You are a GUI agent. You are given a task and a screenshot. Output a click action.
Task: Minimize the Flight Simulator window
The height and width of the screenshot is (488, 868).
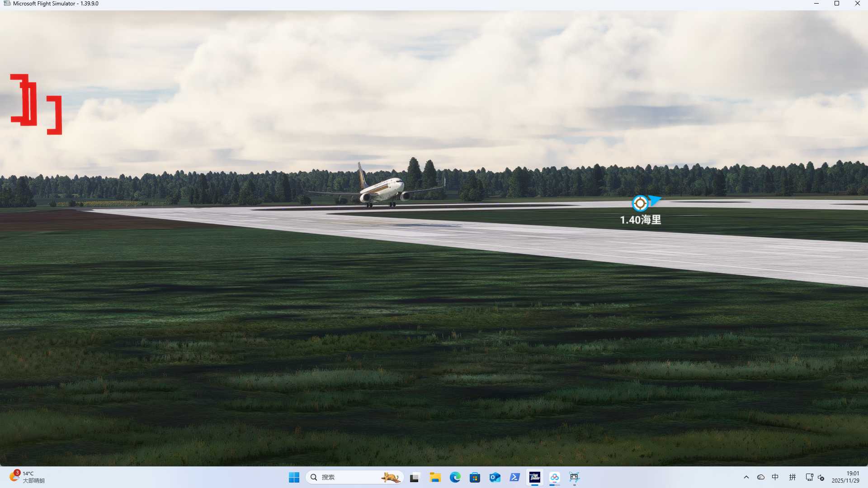click(x=816, y=4)
